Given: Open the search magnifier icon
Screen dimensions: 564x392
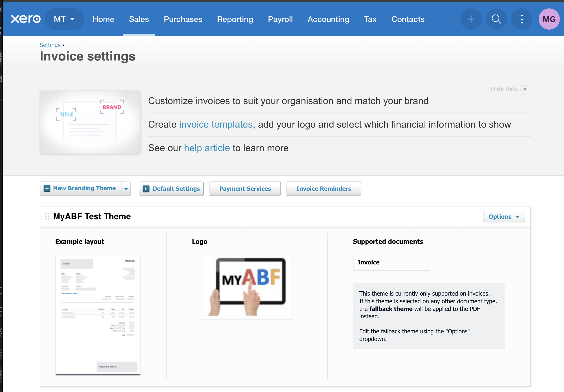Looking at the screenshot, I should 496,19.
